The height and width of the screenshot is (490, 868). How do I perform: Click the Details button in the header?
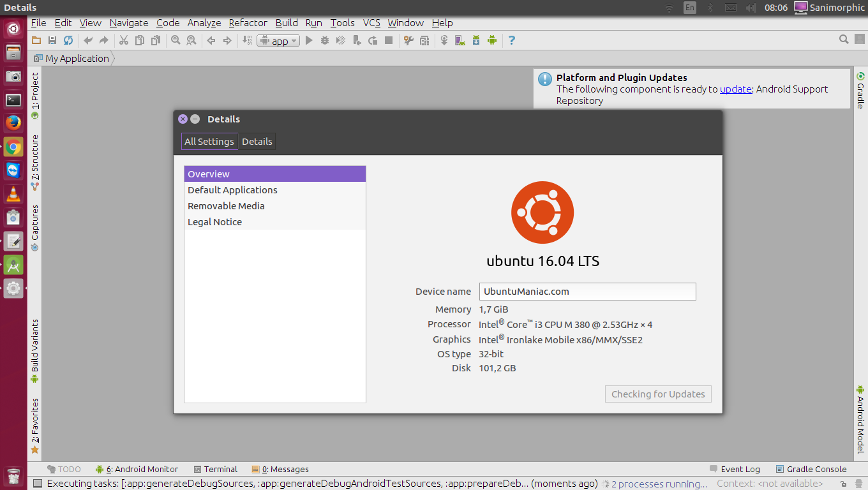coord(257,142)
